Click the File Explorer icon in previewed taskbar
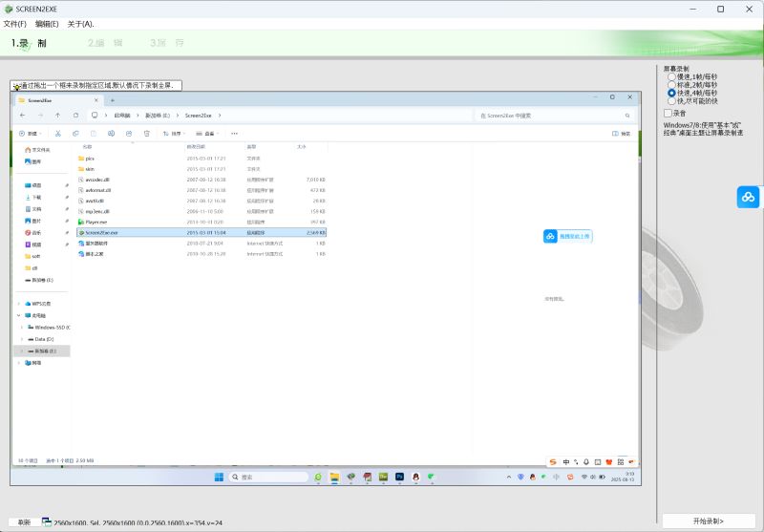Screen dimensions: 764x532 [x=334, y=477]
